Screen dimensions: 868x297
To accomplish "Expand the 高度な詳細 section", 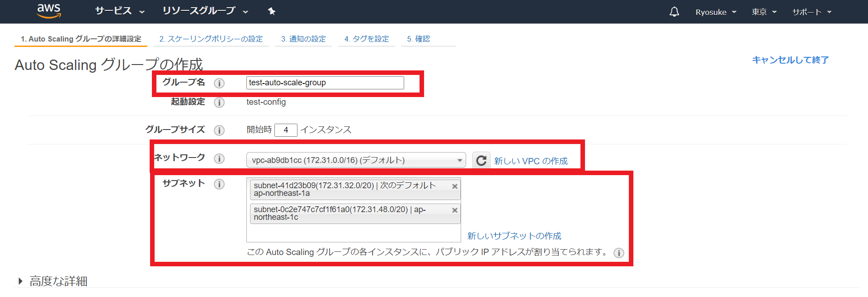I will click(x=53, y=281).
